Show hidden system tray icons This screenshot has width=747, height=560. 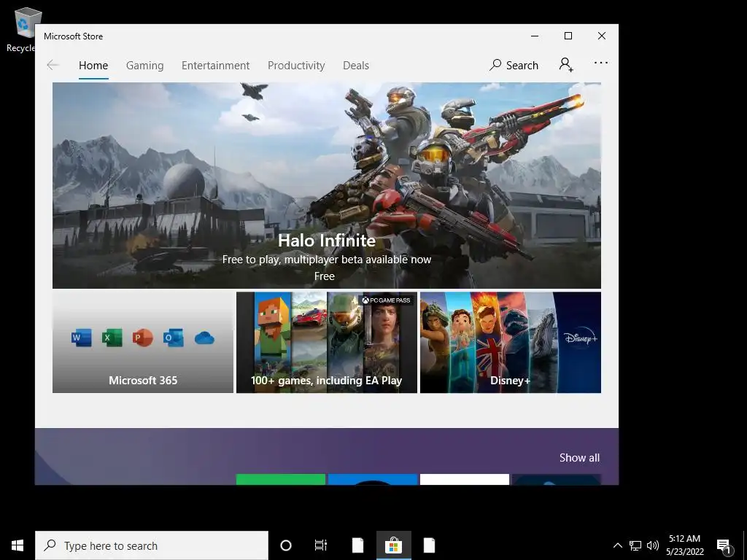tap(617, 545)
